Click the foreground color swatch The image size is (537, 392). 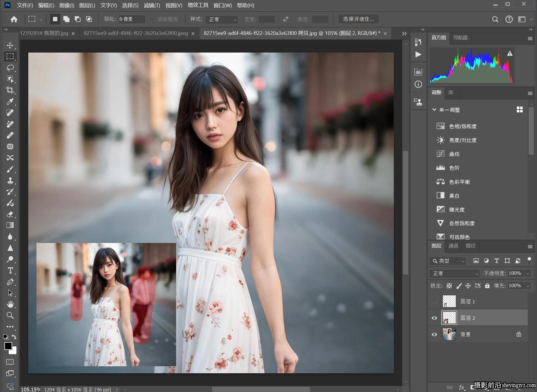coord(8,346)
